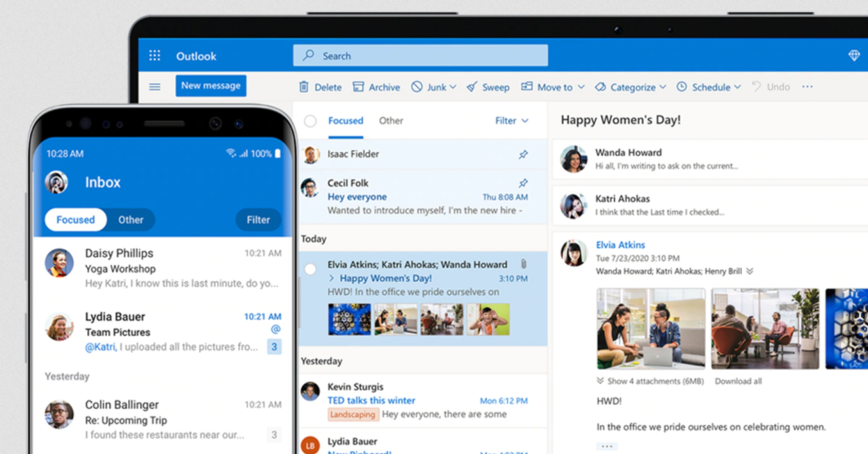Archive the current message

(x=376, y=87)
